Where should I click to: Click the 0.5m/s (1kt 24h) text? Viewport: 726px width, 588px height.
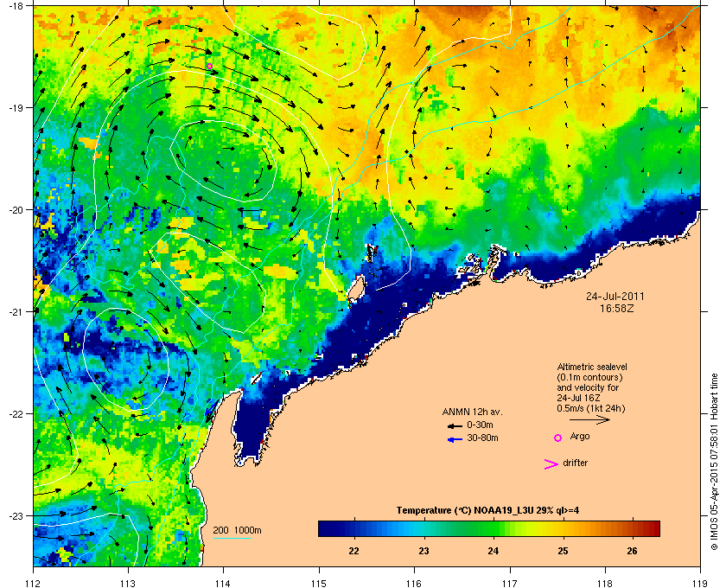[591, 409]
